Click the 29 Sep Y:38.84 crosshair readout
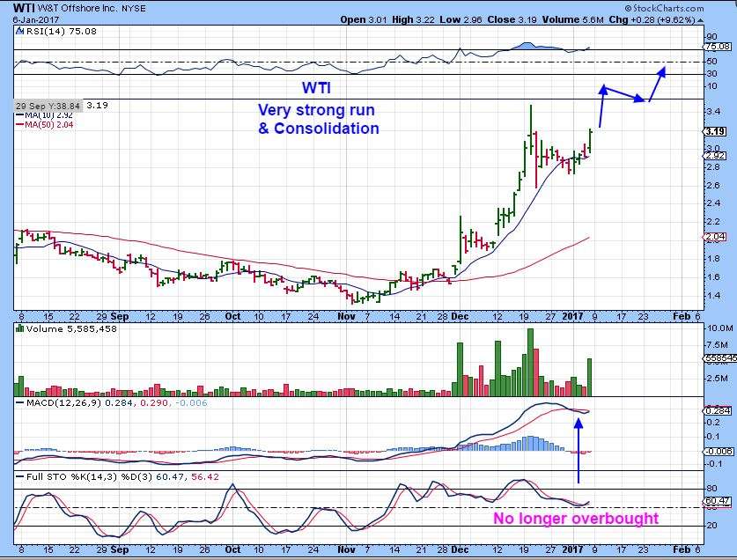737x560 pixels. coord(48,107)
